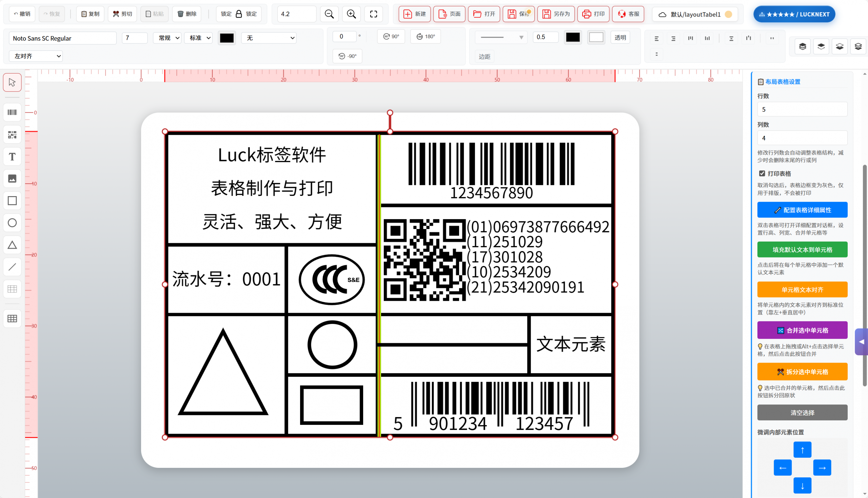The width and height of the screenshot is (868, 498).
Task: Open the 左对齐 alignment dropdown
Action: pyautogui.click(x=36, y=56)
